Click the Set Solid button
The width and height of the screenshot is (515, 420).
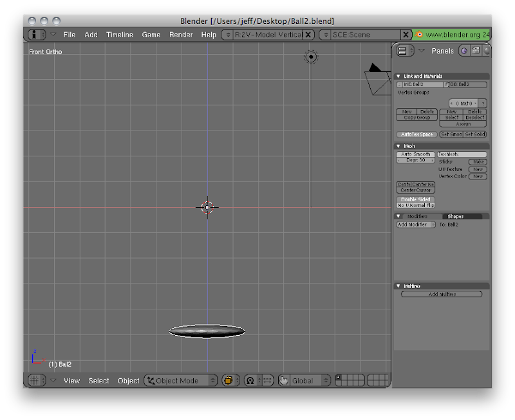474,134
